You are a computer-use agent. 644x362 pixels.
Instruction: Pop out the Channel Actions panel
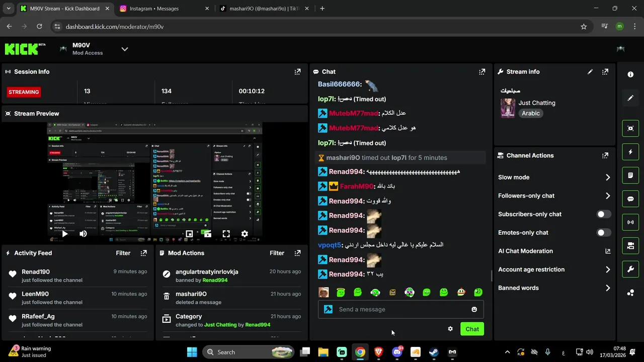[x=605, y=156]
